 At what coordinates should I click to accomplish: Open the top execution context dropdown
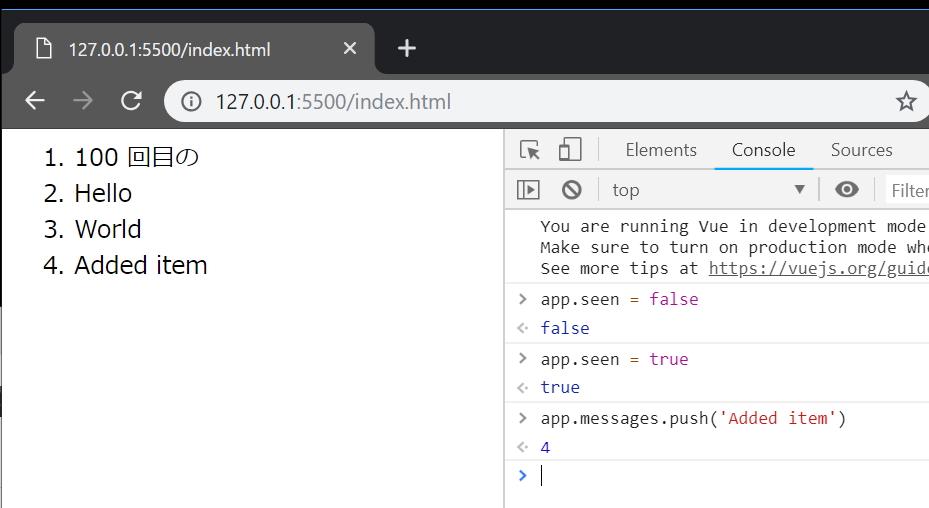(708, 190)
